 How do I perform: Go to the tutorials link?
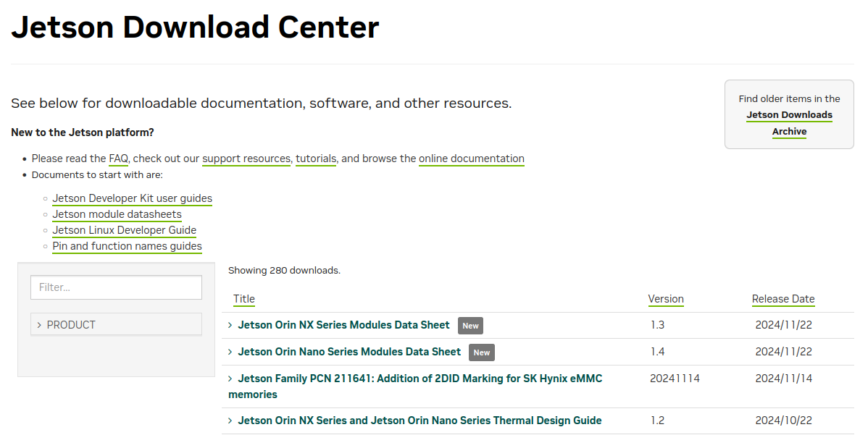(x=315, y=159)
